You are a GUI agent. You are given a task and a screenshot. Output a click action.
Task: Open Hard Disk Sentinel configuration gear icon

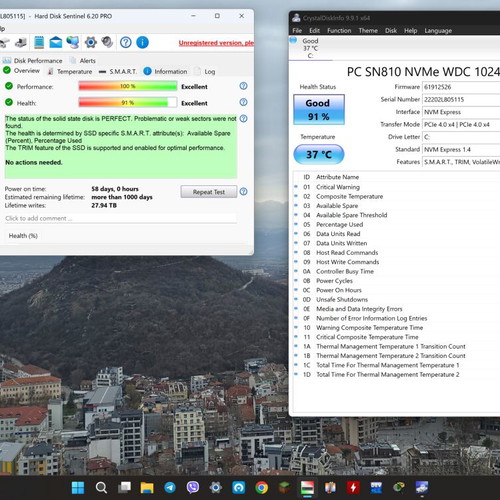(x=91, y=42)
